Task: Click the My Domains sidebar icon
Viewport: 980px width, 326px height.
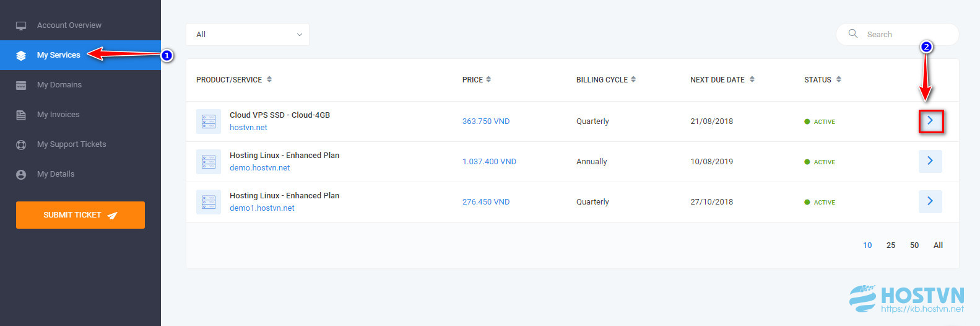Action: (21, 85)
